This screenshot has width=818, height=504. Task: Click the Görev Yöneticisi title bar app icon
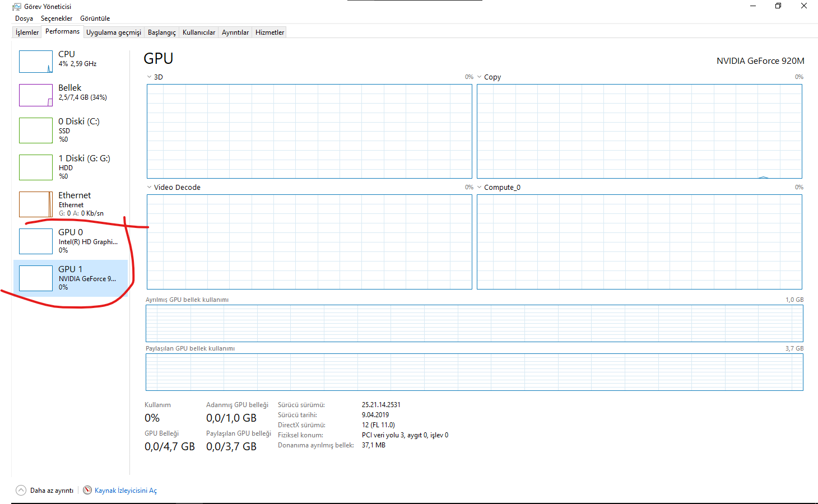tap(17, 7)
